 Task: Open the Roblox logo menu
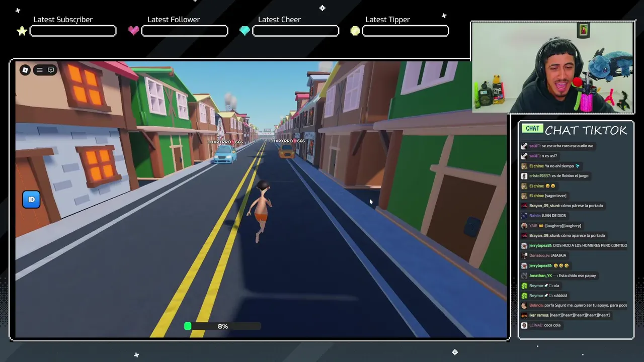25,70
